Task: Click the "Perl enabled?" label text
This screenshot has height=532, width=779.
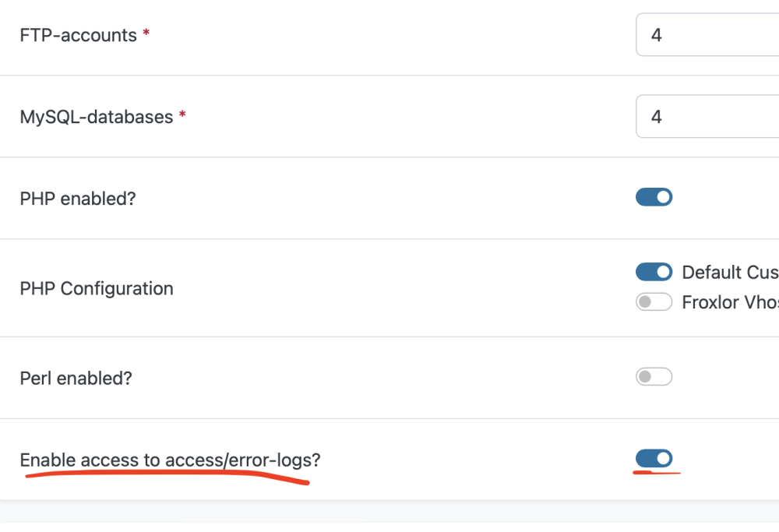Action: coord(76,379)
